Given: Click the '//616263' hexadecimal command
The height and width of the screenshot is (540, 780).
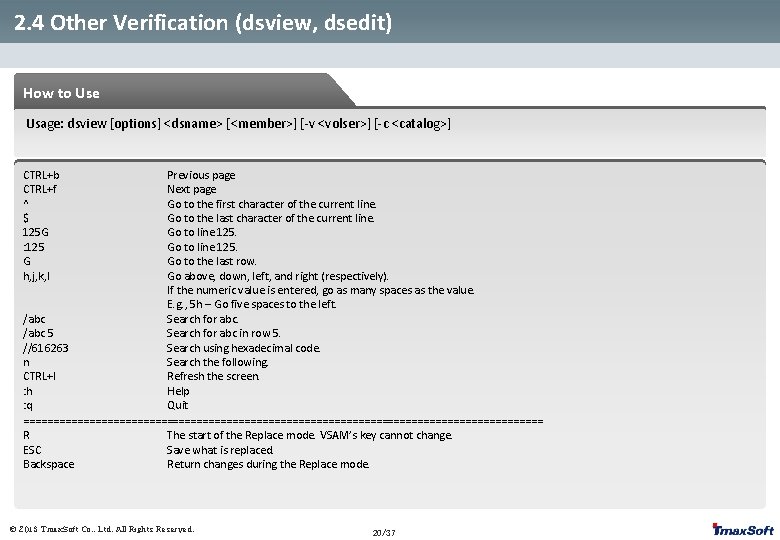Looking at the screenshot, I should (x=46, y=348).
